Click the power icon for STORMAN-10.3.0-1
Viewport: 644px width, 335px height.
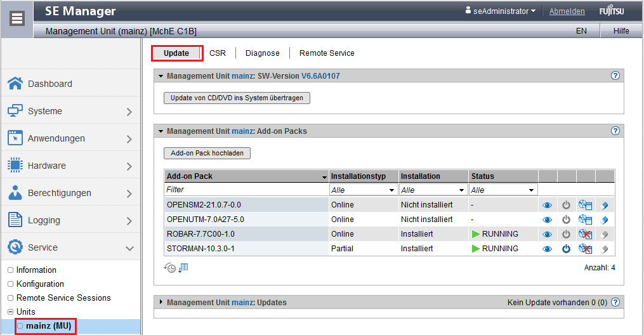coord(566,249)
